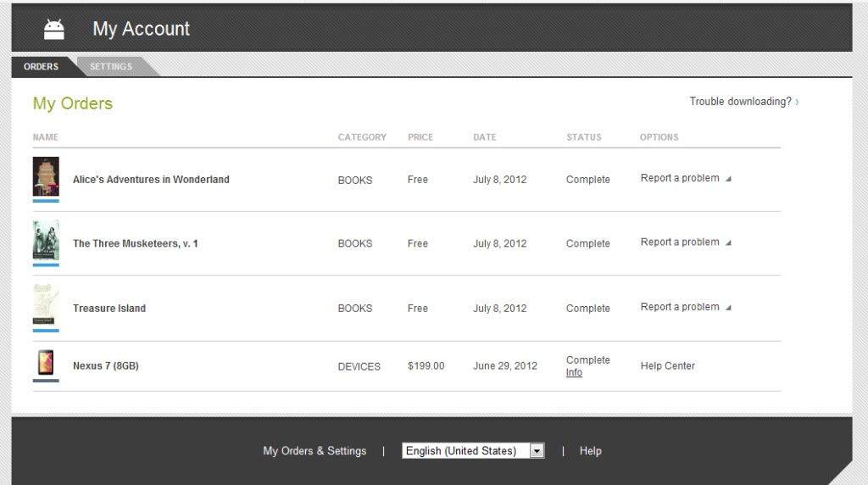Expand Report a problem for Alice's Adventures
The image size is (868, 485).
(685, 178)
